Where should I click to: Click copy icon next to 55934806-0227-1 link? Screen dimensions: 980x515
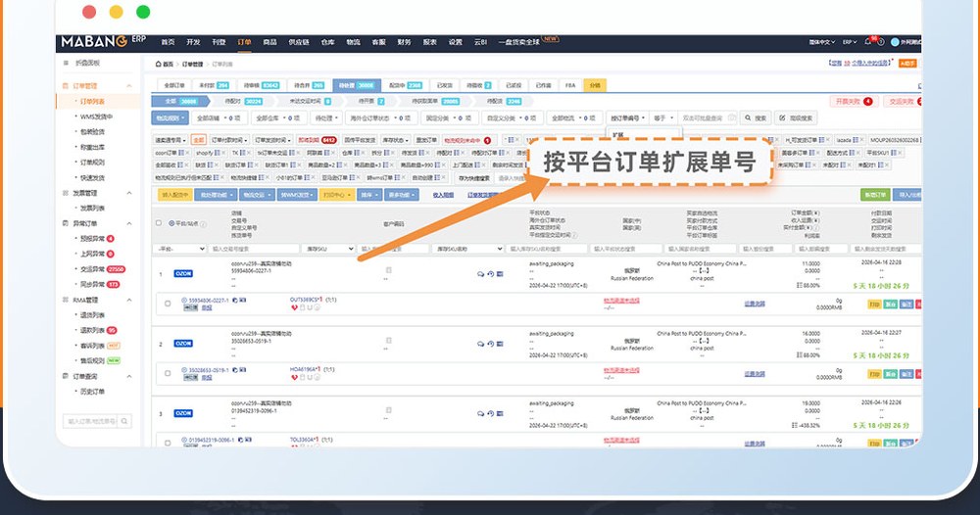tap(235, 301)
